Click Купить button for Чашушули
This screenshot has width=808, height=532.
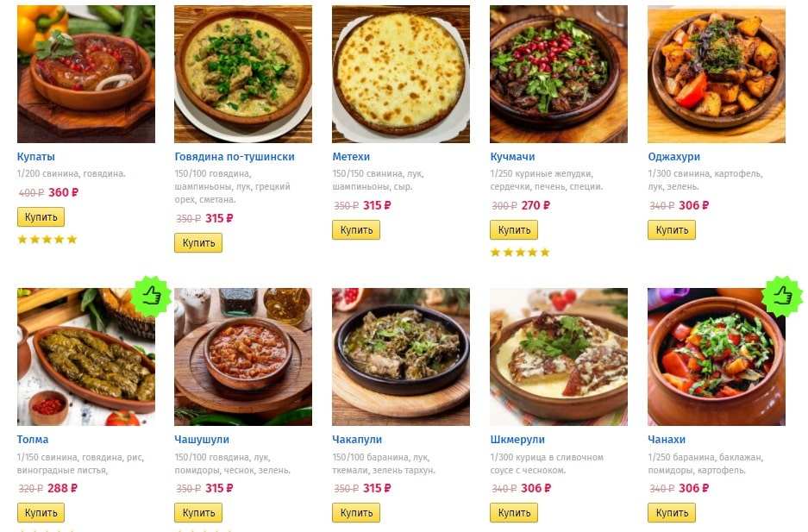click(198, 513)
